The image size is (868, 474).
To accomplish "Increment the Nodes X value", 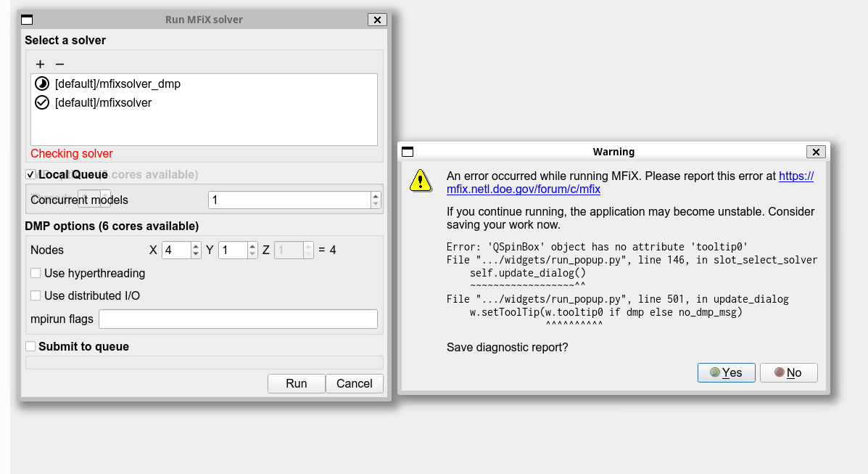I will 196,246.
